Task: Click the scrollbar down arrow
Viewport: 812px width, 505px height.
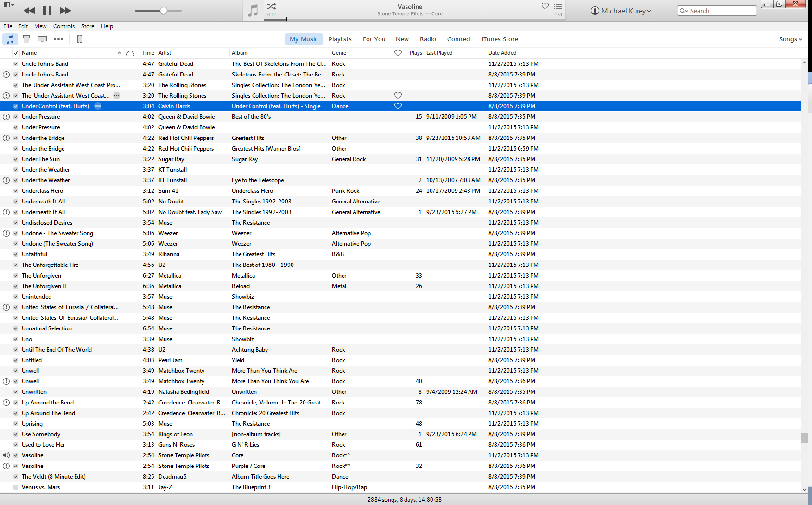Action: point(804,489)
